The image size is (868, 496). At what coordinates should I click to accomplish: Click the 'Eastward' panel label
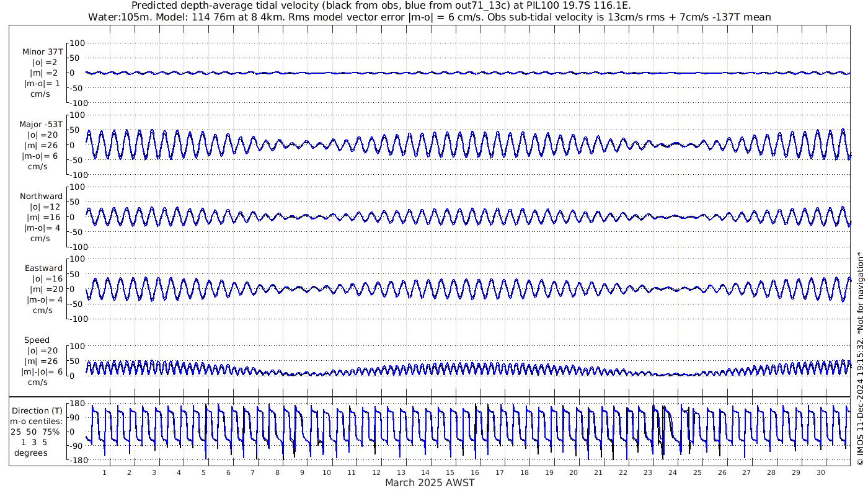[x=44, y=268]
